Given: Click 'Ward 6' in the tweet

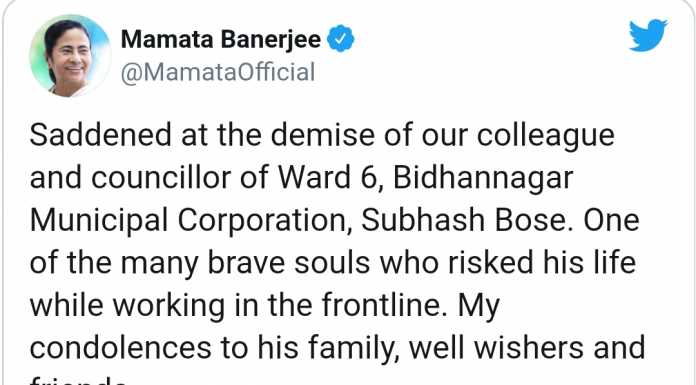Looking at the screenshot, I should [x=328, y=178].
